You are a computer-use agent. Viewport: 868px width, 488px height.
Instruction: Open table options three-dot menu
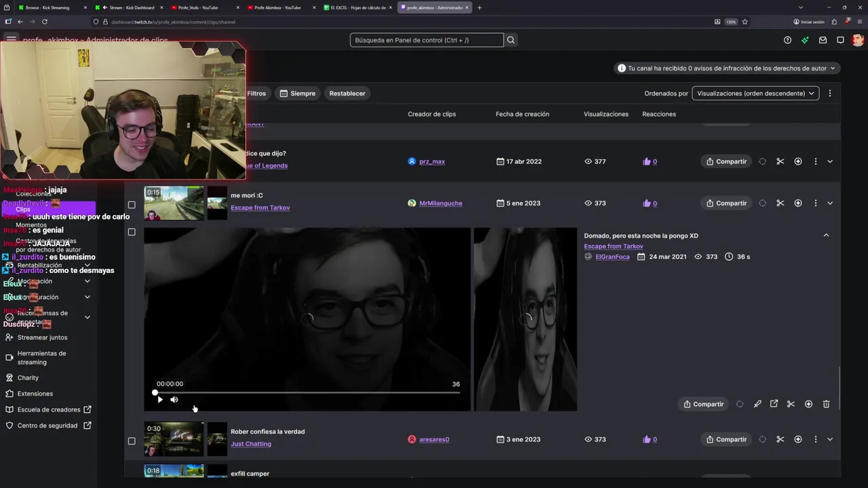tap(829, 94)
